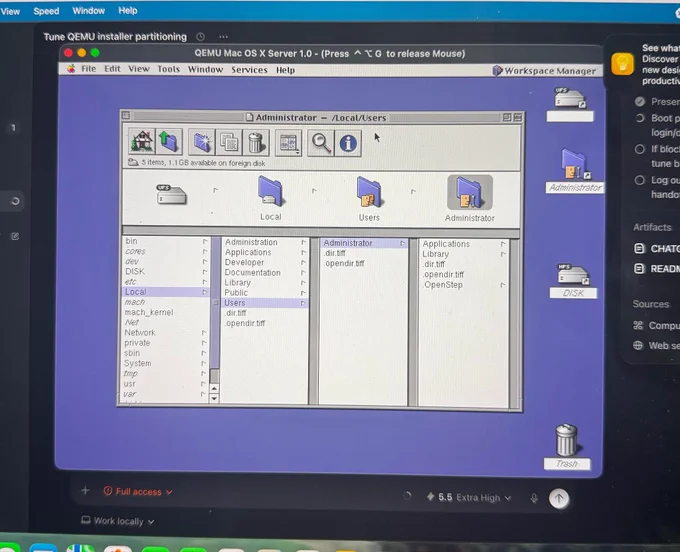Open the host Speed menu

point(46,11)
